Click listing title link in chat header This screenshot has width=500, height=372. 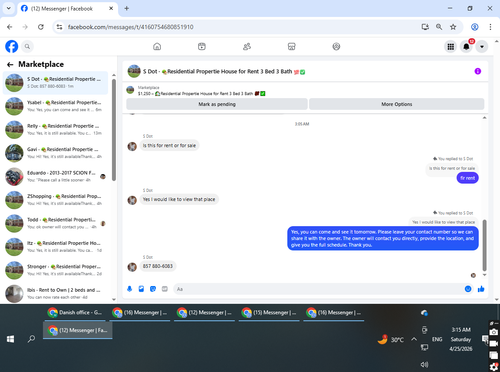pyautogui.click(x=224, y=71)
